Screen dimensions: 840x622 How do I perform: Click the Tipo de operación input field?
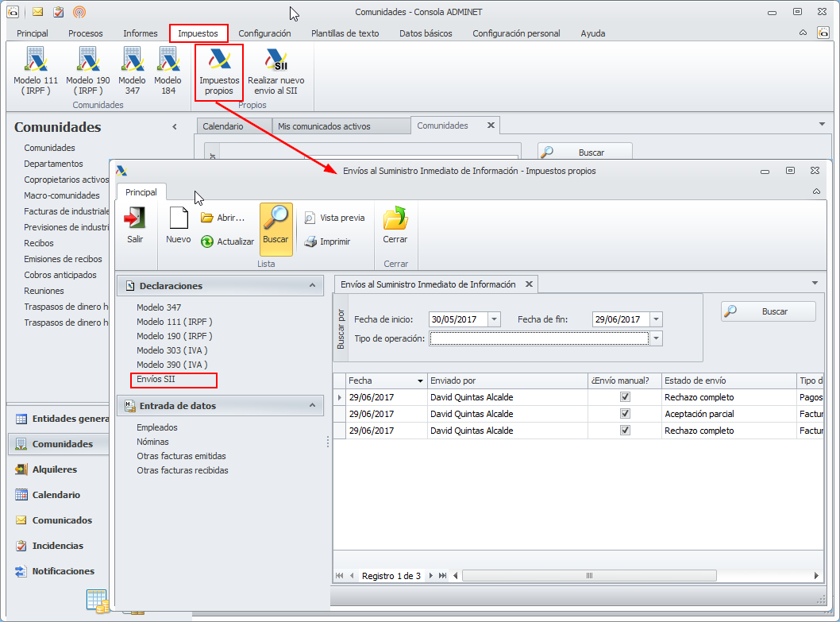click(x=539, y=338)
